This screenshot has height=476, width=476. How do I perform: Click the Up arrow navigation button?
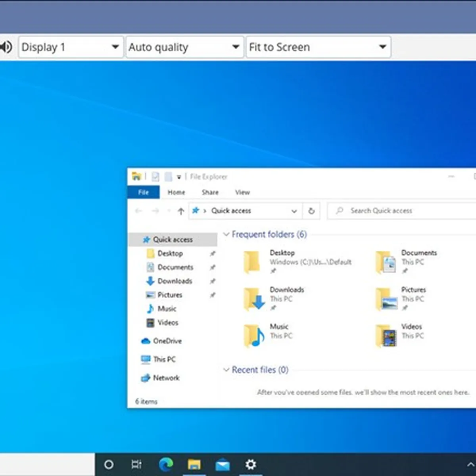(x=181, y=211)
